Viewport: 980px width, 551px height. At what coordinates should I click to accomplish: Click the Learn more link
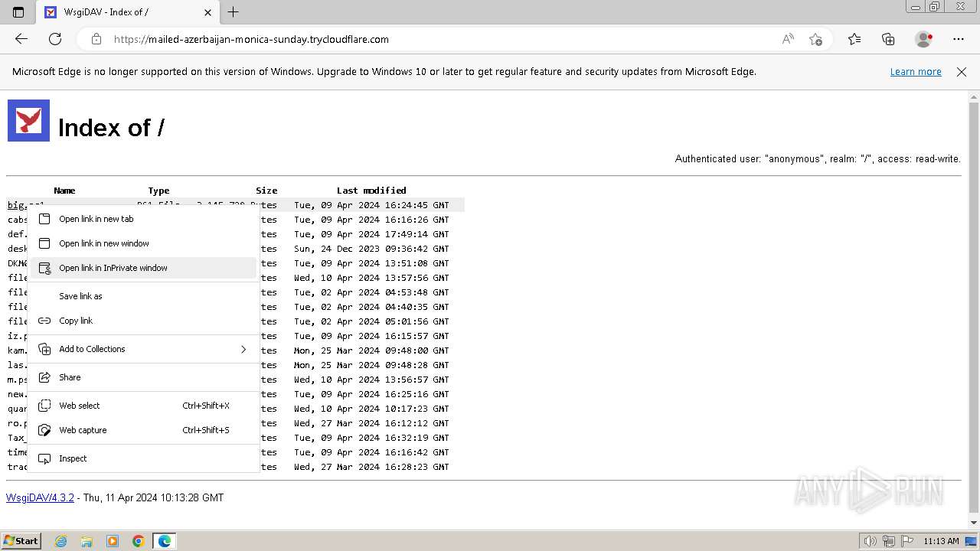click(x=916, y=72)
